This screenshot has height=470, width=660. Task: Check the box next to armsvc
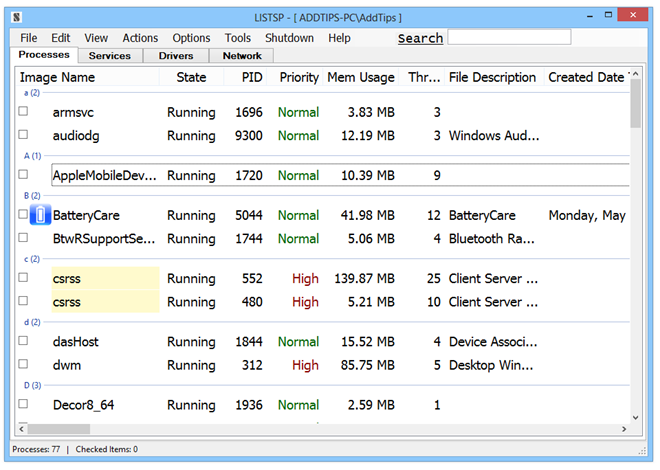(23, 112)
